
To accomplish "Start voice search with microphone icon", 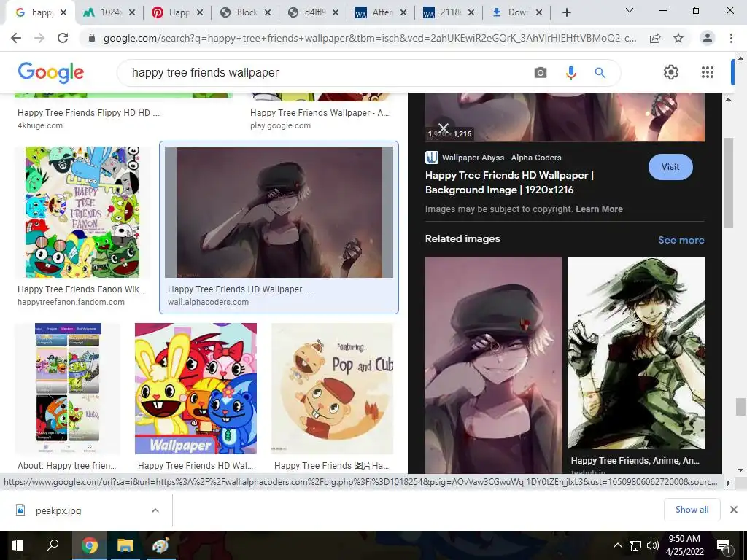I will pos(570,72).
